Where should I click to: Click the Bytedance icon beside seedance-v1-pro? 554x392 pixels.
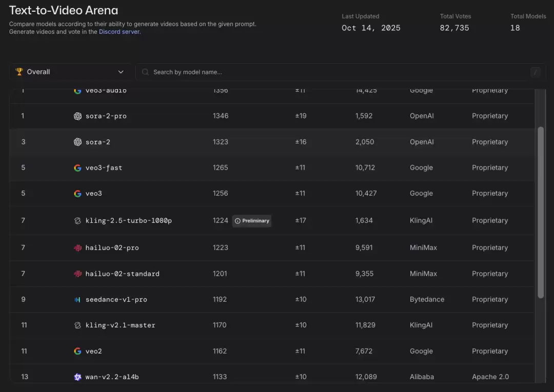pyautogui.click(x=77, y=300)
